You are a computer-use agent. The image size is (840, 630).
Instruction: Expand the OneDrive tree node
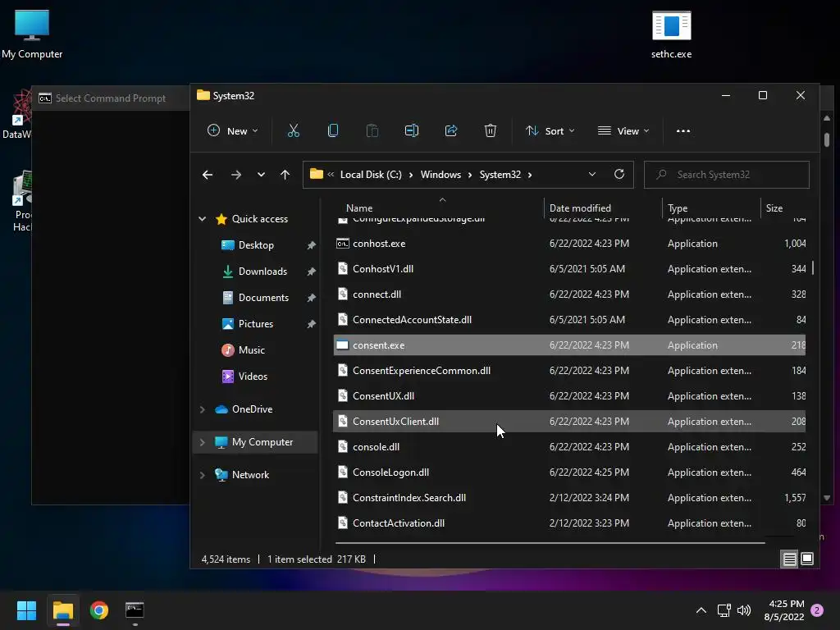[202, 409]
